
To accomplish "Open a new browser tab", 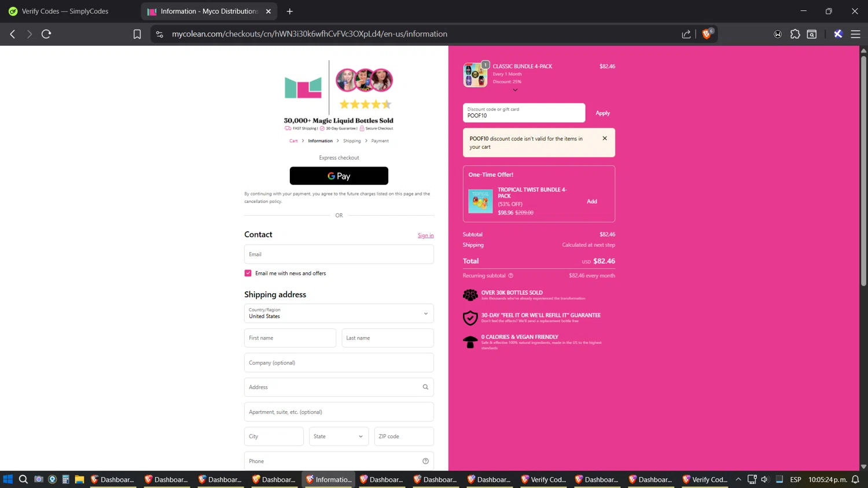I will point(290,11).
